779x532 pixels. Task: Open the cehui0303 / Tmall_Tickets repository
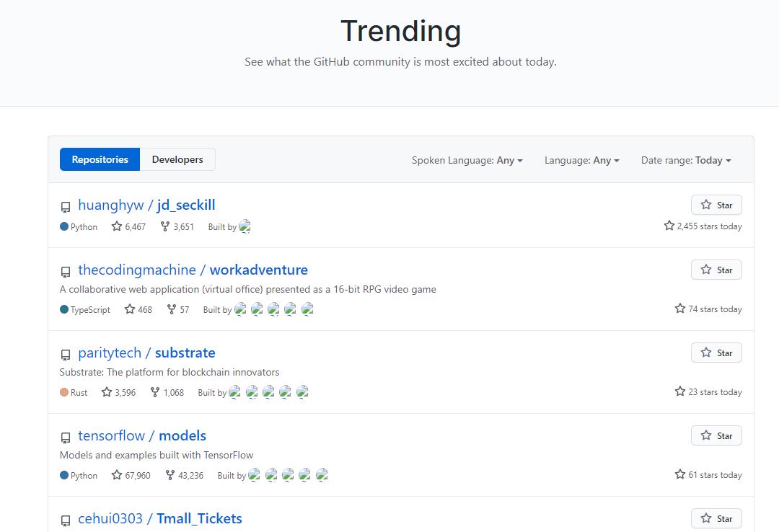[160, 518]
